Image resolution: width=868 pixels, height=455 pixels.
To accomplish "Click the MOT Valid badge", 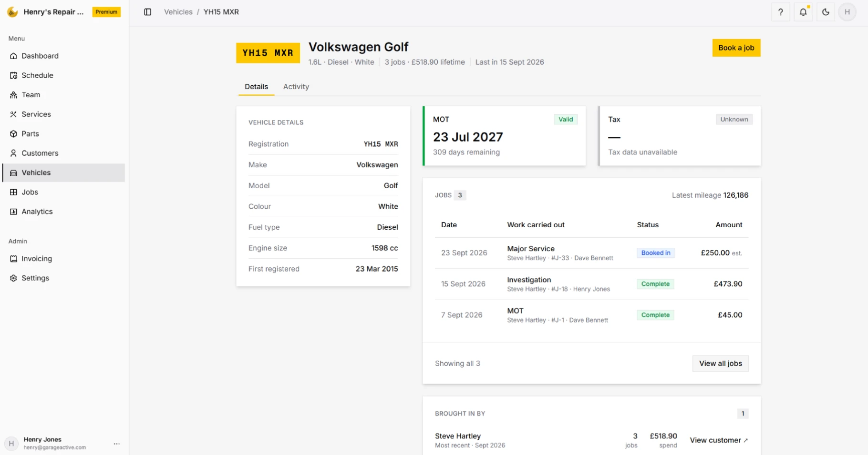I will click(x=566, y=120).
